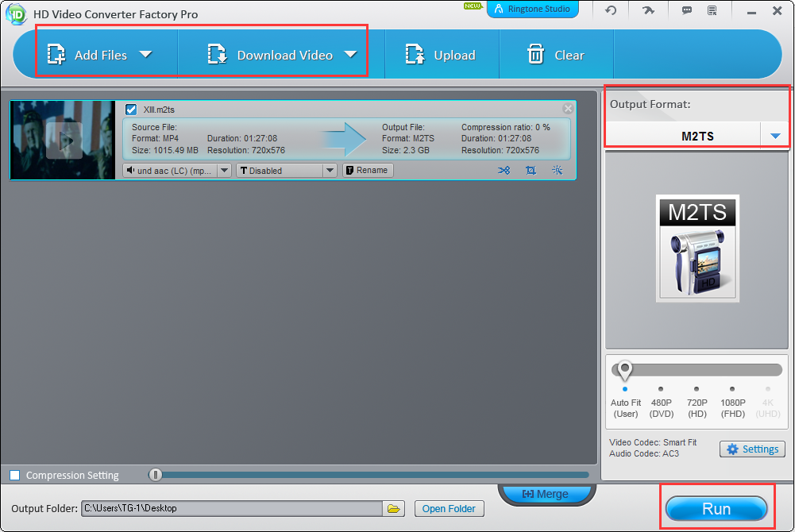Clear the file list

[556, 55]
